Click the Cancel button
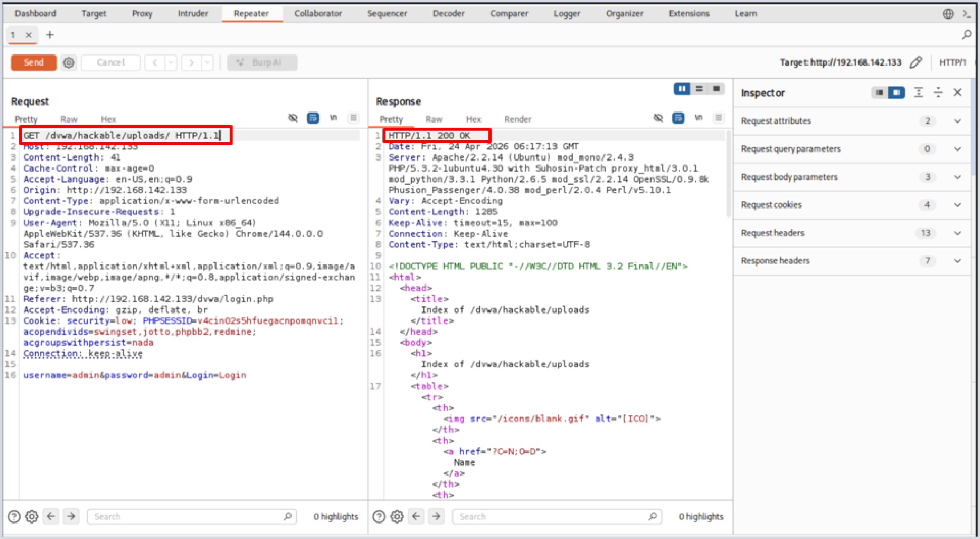 [x=111, y=62]
